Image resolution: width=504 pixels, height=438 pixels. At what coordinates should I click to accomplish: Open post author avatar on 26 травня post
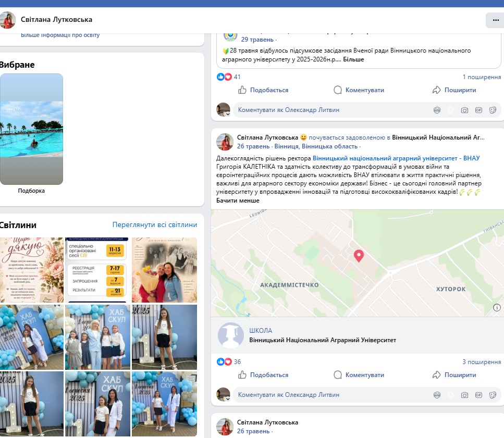(225, 142)
